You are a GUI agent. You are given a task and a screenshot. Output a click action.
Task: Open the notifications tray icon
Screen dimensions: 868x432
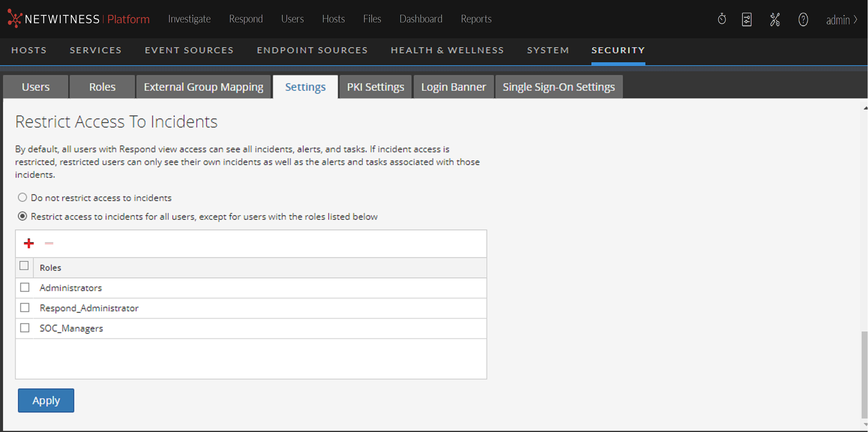coord(747,19)
